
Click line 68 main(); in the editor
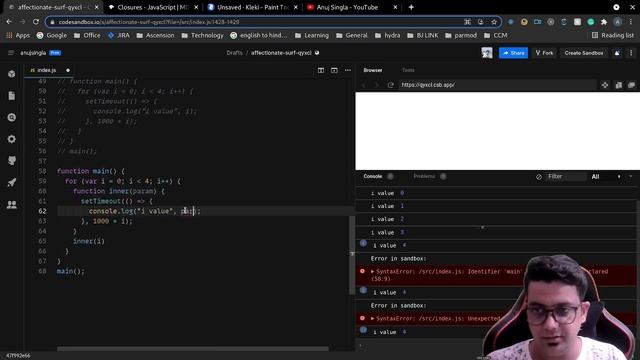click(71, 271)
